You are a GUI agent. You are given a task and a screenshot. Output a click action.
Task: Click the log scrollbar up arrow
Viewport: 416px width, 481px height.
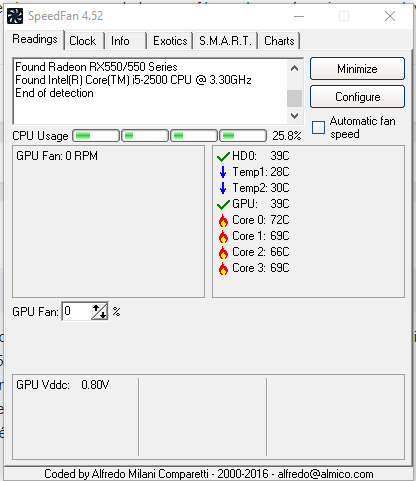click(294, 69)
